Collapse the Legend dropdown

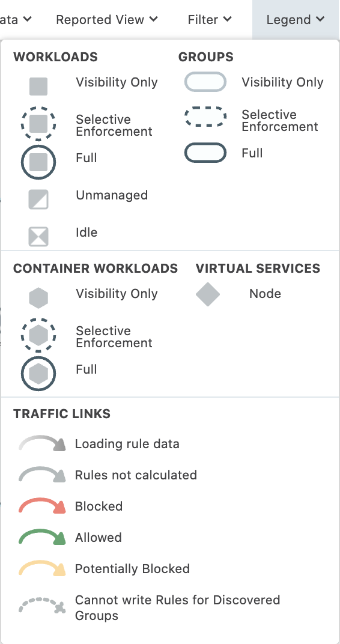[x=296, y=19]
